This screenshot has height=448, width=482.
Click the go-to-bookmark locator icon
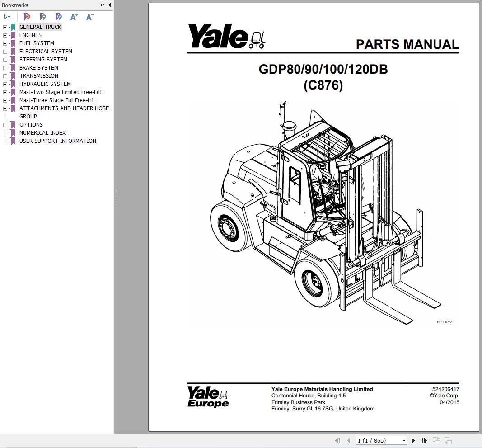click(58, 16)
